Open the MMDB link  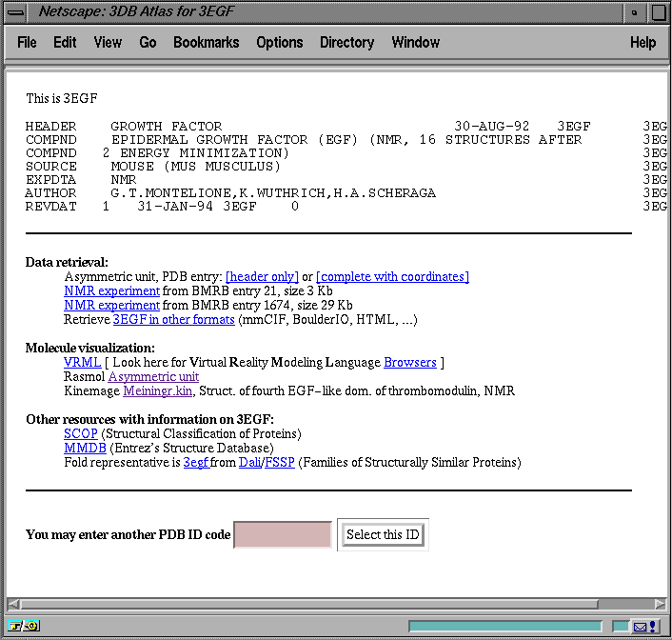tap(85, 448)
